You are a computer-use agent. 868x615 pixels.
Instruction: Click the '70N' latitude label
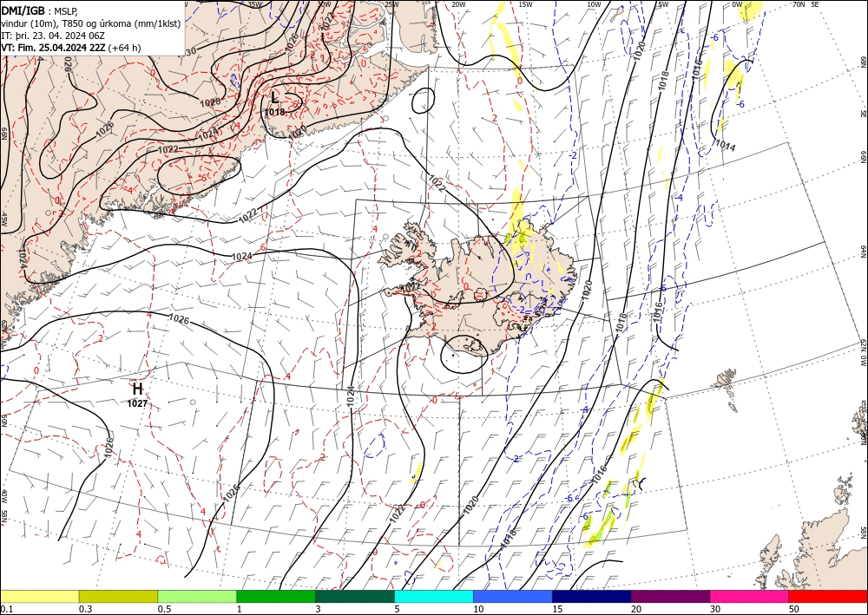tap(799, 4)
